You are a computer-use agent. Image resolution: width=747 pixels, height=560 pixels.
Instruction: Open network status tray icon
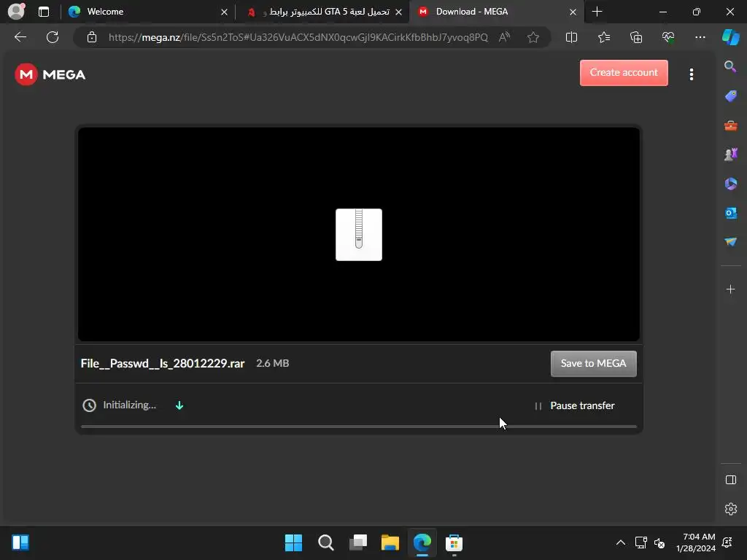point(640,542)
